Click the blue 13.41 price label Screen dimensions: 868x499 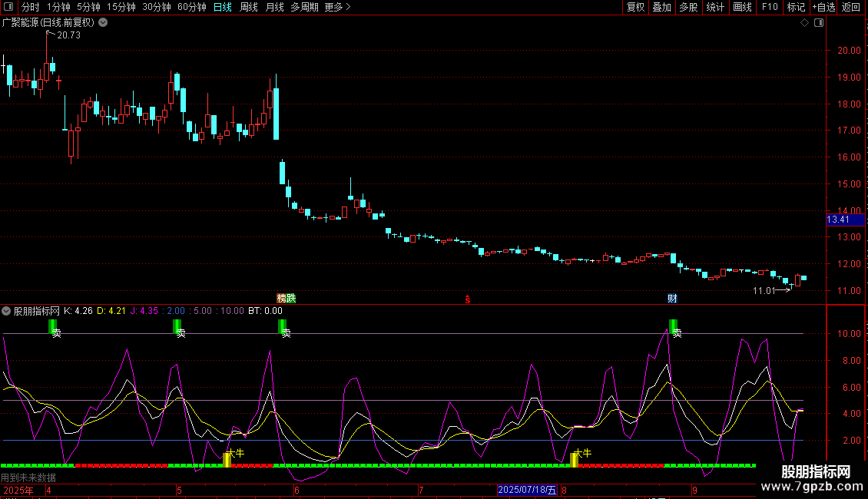(837, 220)
